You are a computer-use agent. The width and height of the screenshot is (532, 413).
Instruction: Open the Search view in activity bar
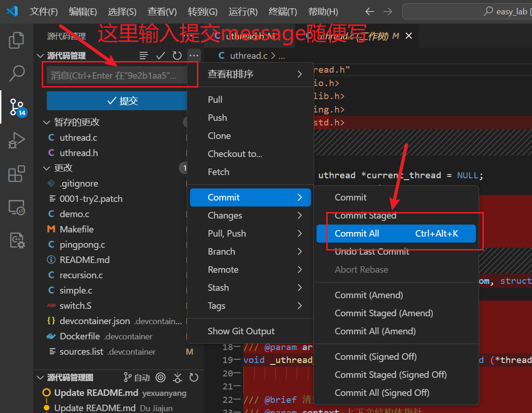point(16,74)
